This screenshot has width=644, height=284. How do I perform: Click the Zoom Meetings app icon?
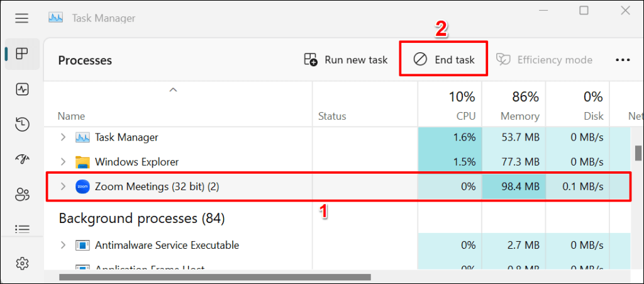[x=82, y=186]
